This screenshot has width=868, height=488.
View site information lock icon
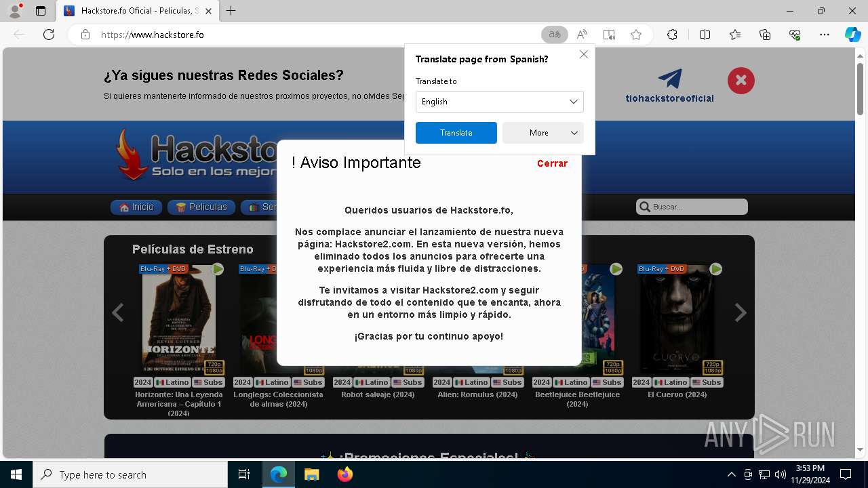(x=85, y=35)
